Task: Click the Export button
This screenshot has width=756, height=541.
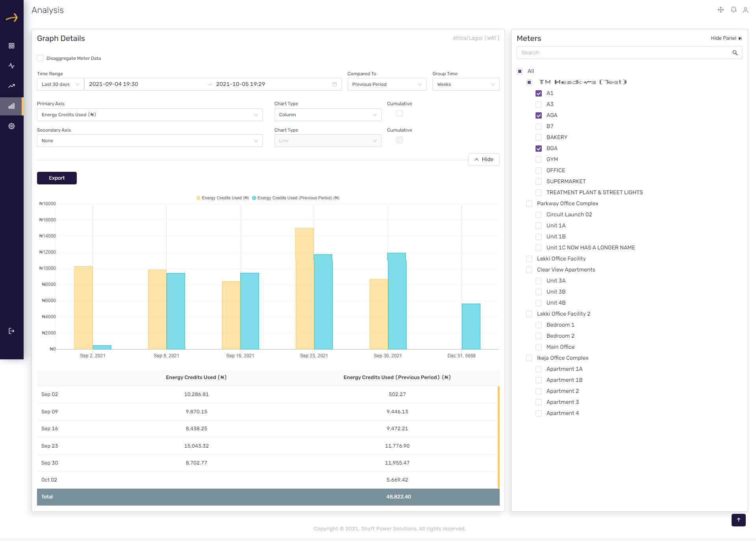Action: click(57, 178)
